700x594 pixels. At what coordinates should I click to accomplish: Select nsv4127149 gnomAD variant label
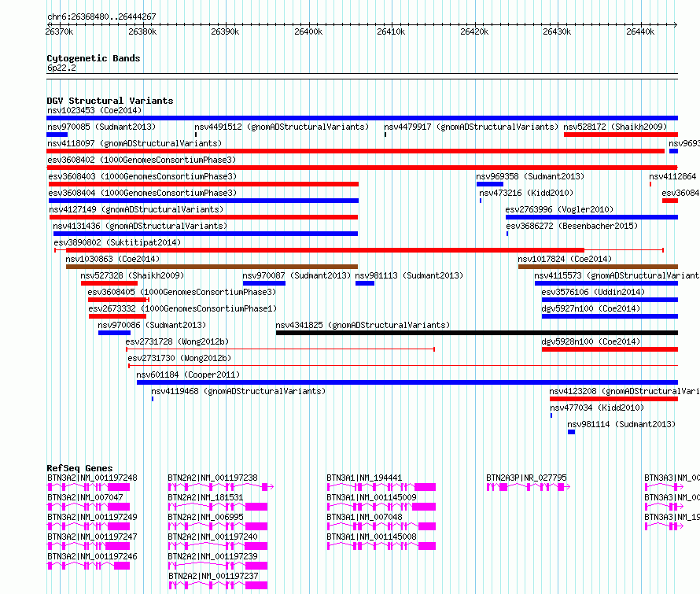coord(136,209)
